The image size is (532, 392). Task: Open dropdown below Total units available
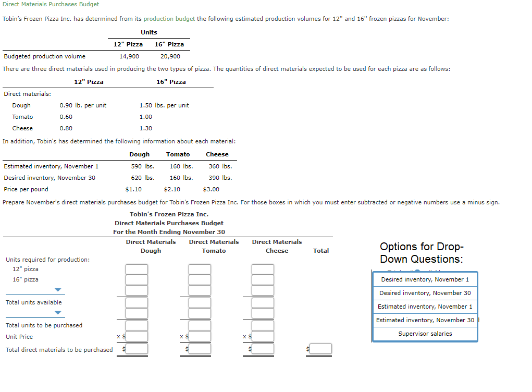35,313
